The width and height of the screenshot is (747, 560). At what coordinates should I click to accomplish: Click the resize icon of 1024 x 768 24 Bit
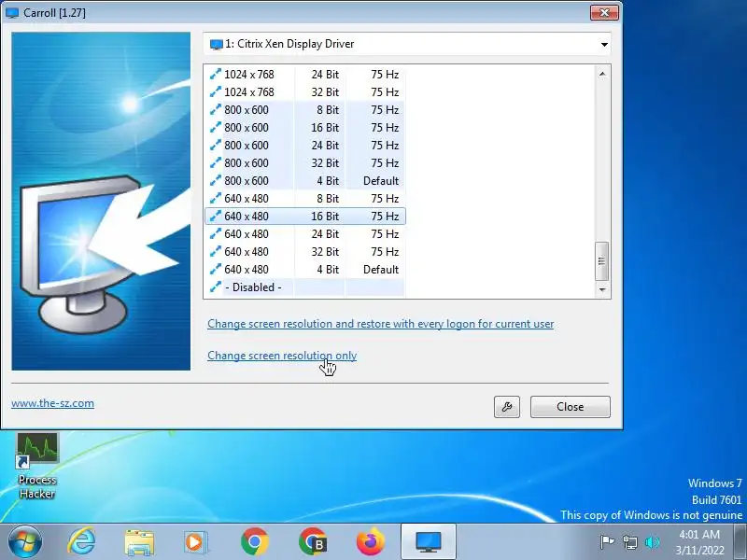click(x=216, y=75)
